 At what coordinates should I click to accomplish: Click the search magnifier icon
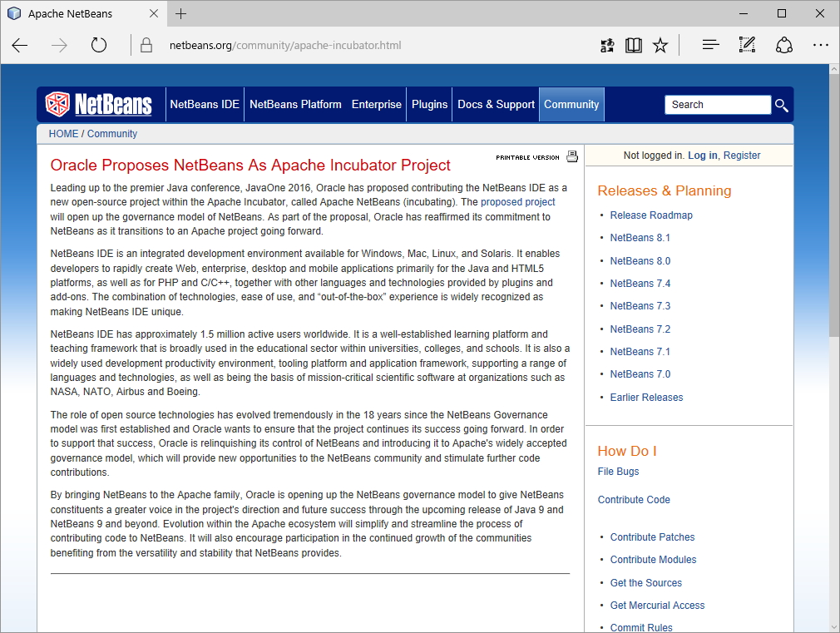tap(781, 105)
